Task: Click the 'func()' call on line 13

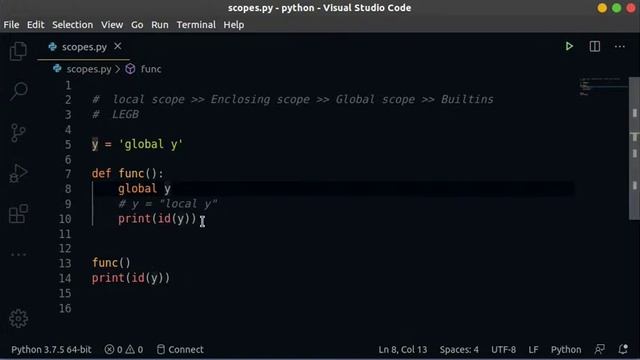Action: coord(111,263)
